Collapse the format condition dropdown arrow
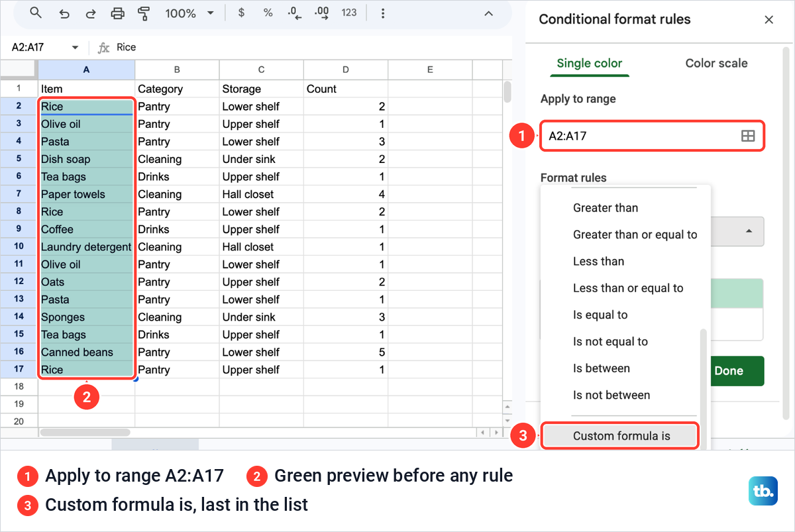Screen dimensions: 795x532 pos(749,232)
